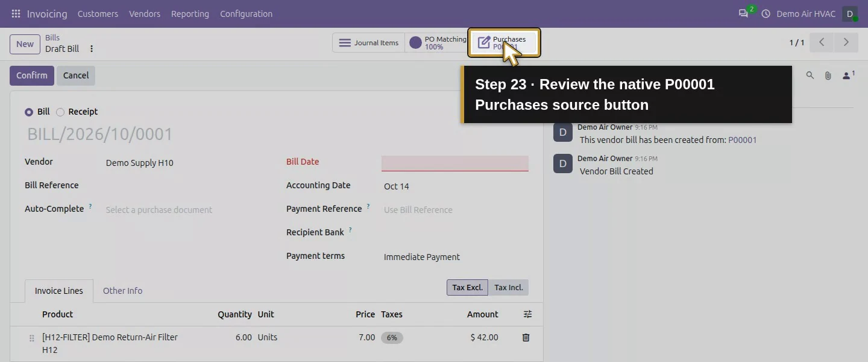This screenshot has width=868, height=362.
Task: Open the Vendor field dropdown
Action: [184, 163]
